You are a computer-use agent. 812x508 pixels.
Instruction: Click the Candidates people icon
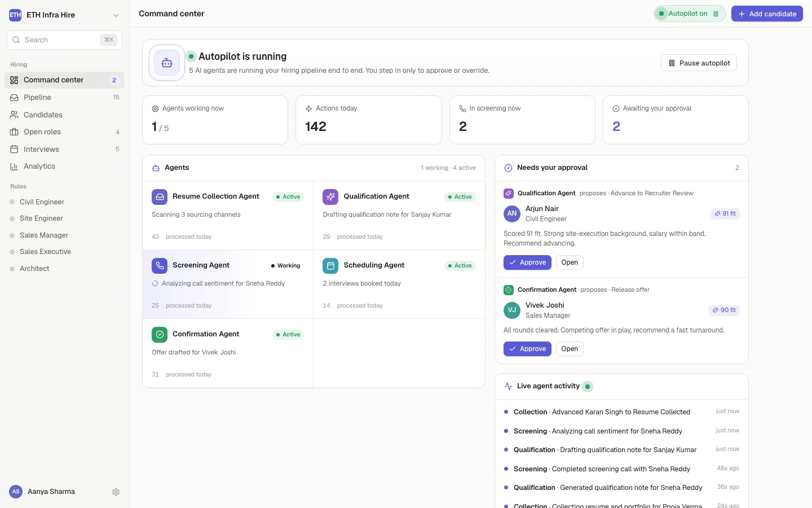[14, 115]
